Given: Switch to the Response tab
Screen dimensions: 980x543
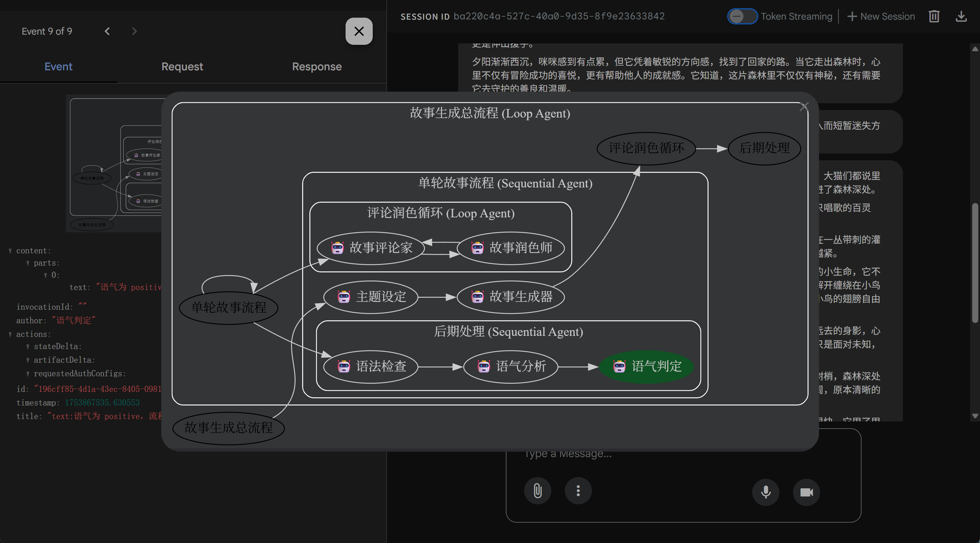Looking at the screenshot, I should [317, 67].
